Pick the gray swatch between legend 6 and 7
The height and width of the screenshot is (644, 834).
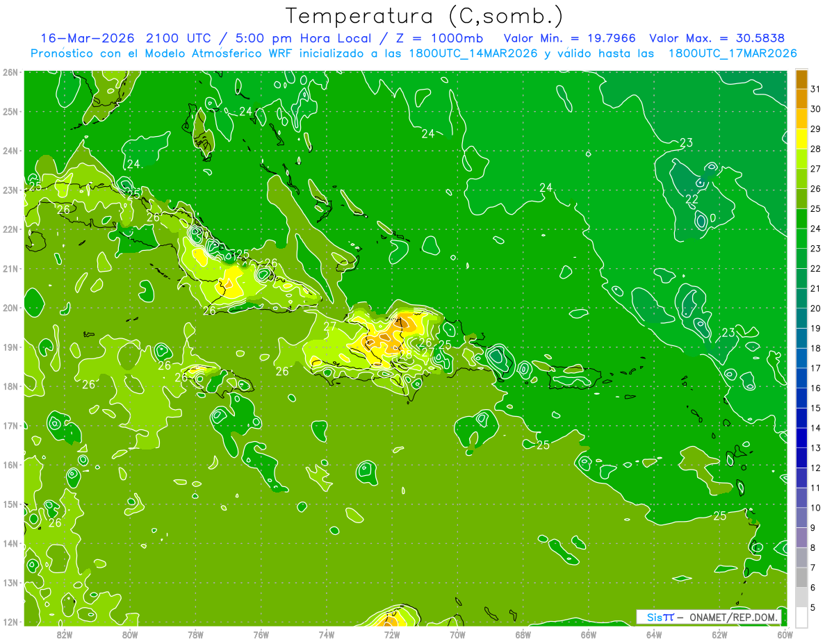coord(801,577)
